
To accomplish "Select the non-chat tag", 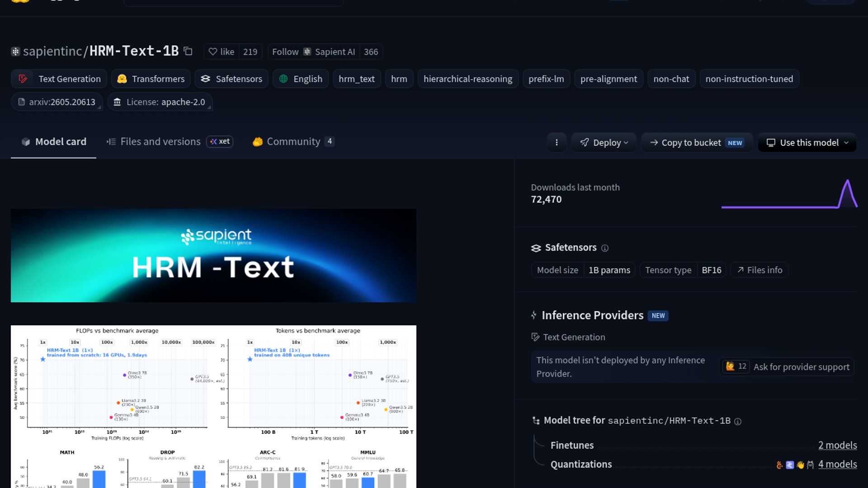I will point(671,79).
